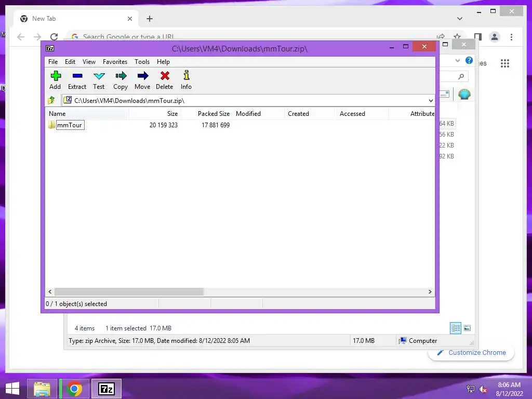Click the horizontal scrollbar left arrow
The image size is (532, 399).
click(50, 291)
